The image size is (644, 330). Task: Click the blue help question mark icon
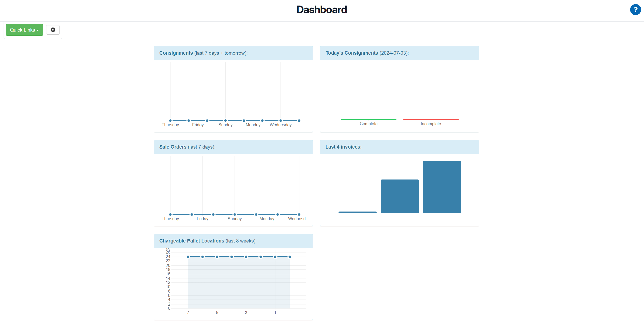(635, 10)
